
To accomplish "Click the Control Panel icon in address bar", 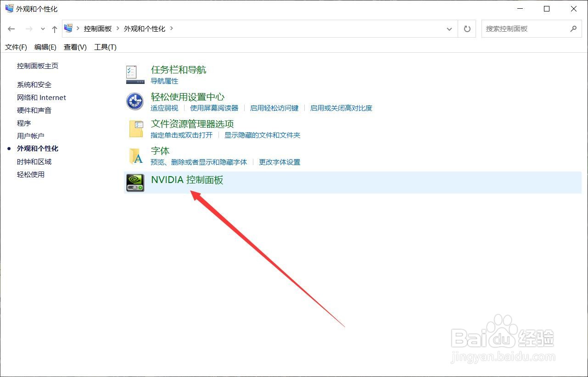I will pyautogui.click(x=69, y=28).
